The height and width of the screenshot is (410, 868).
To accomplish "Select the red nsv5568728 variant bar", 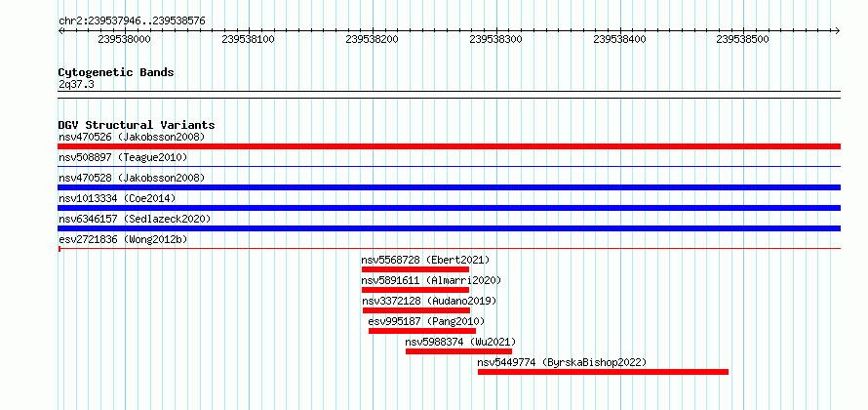I will [415, 269].
